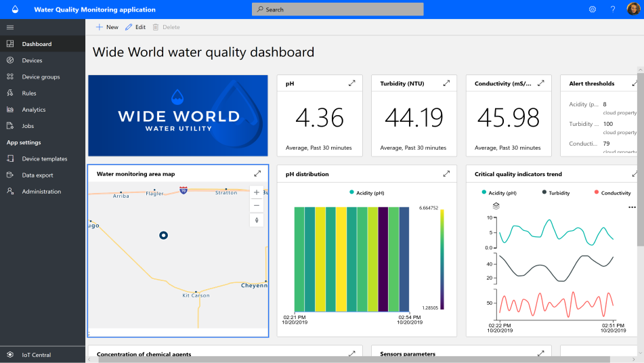Open the help question mark icon
644x363 pixels.
tap(613, 9)
